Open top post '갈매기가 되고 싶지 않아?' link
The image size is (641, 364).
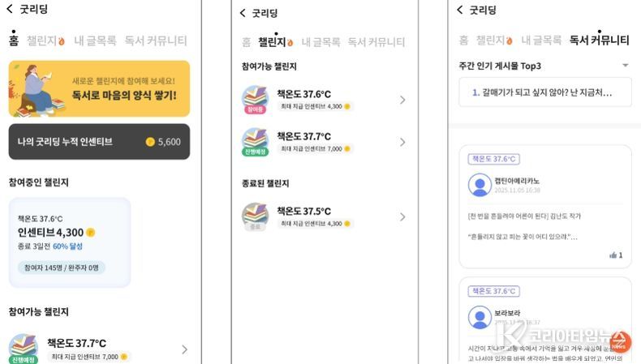[544, 92]
